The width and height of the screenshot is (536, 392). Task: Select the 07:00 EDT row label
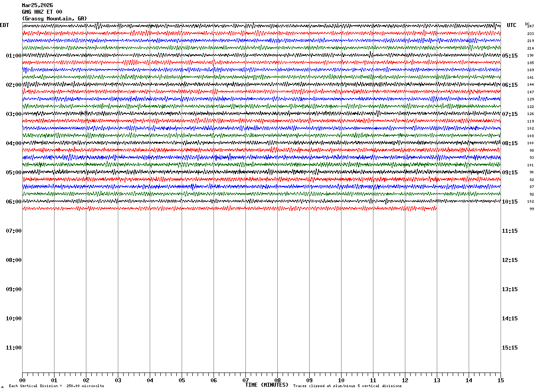[x=14, y=231]
